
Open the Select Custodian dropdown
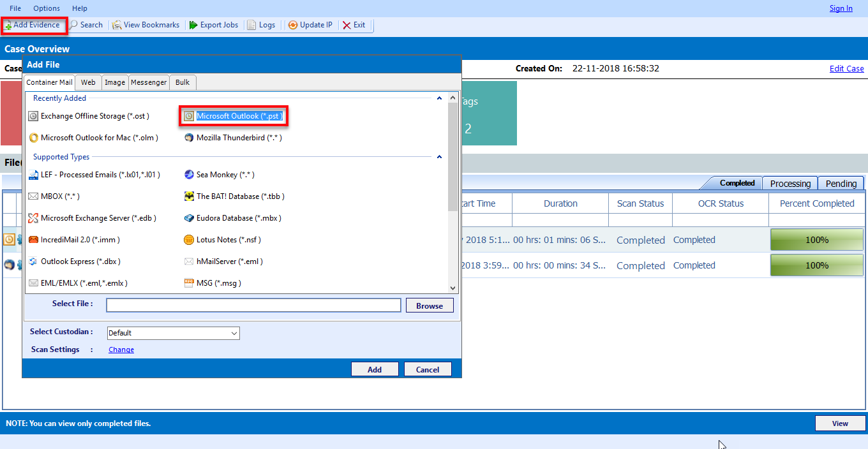[x=173, y=333]
